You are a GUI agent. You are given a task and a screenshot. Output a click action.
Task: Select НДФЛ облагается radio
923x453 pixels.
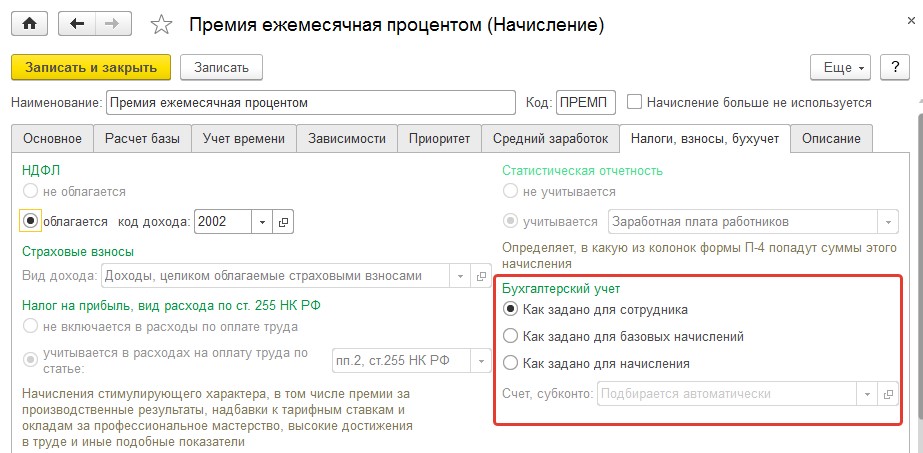31,221
